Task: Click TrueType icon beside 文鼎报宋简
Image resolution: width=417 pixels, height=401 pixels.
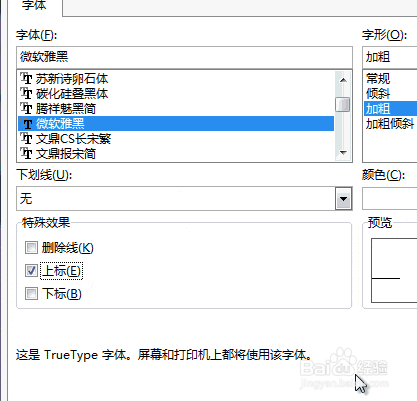Action: [x=26, y=154]
